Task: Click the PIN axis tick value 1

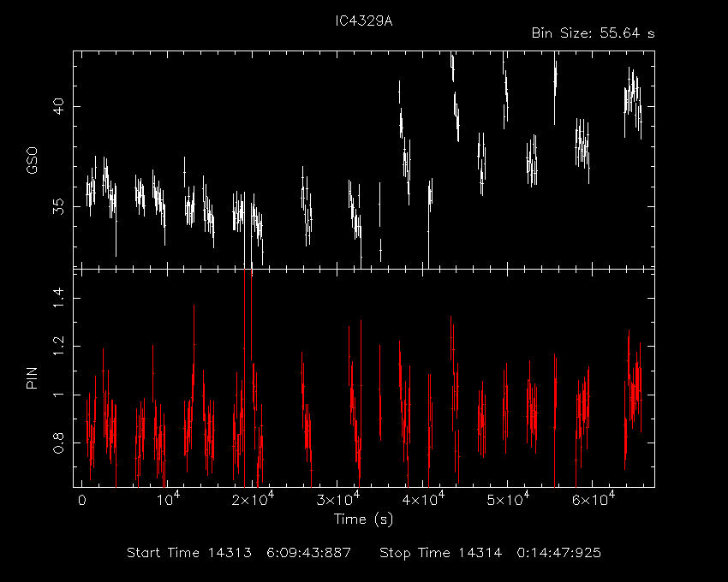Action: [58, 395]
